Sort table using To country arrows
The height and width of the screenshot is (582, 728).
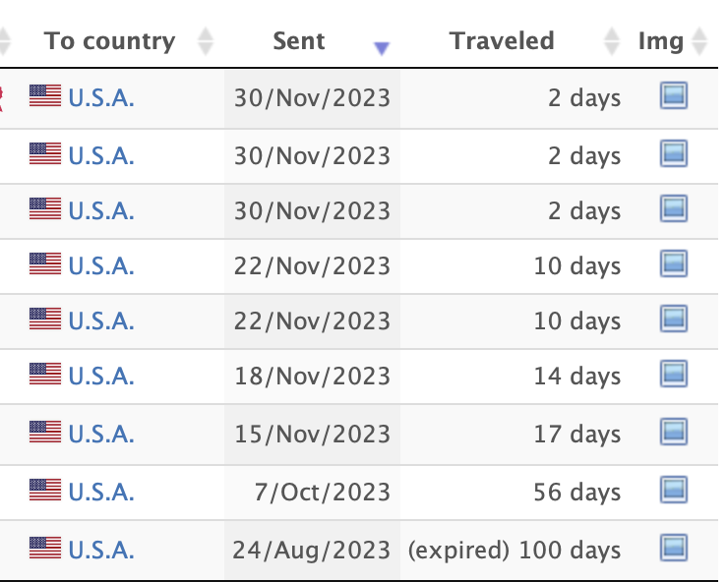(206, 41)
